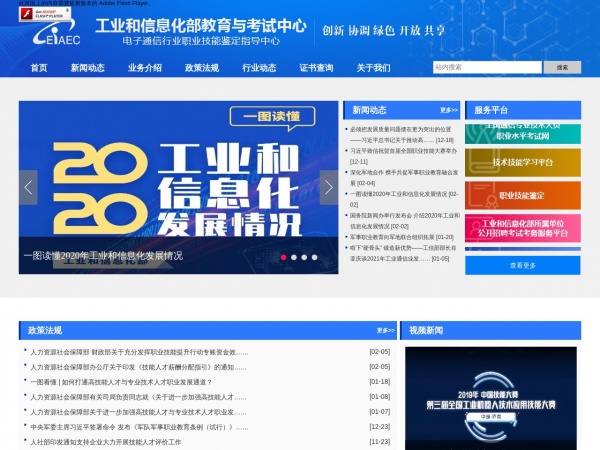Play the 2019年中国技能大赛 video thumbnail

point(491,398)
